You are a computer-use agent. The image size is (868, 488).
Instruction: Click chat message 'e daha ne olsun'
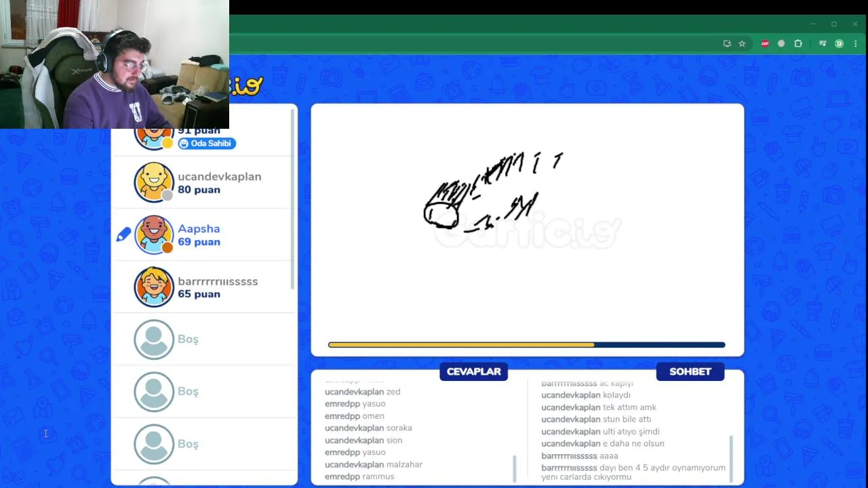point(633,444)
